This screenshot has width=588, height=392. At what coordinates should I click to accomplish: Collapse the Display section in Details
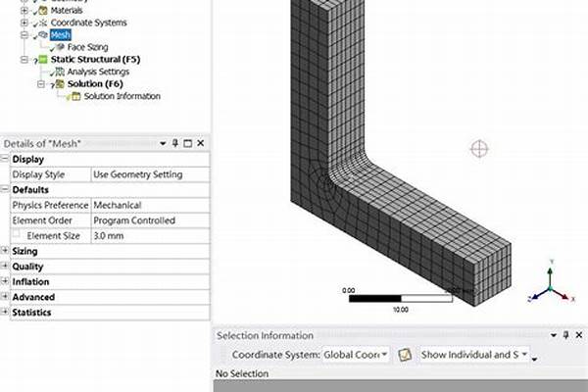tap(5, 159)
